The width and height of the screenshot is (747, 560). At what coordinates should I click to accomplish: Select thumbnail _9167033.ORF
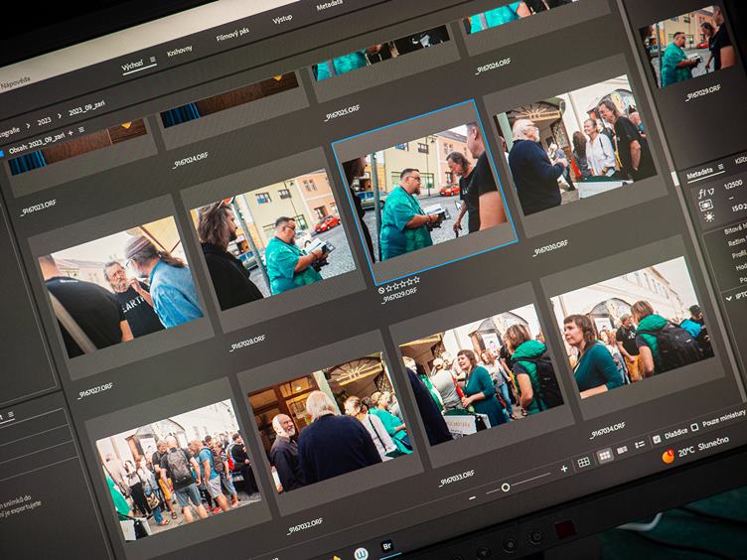coord(331,422)
